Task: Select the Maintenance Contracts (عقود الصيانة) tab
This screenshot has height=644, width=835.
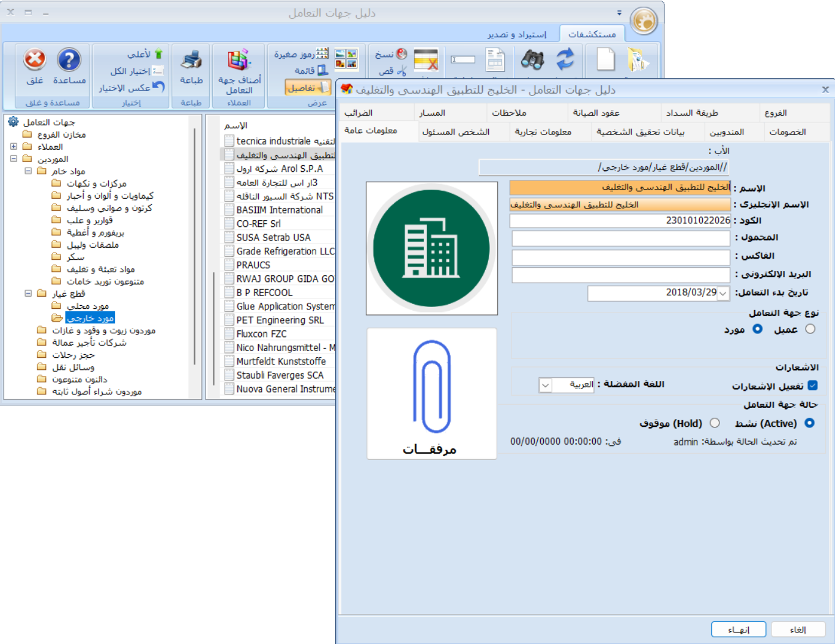Action: tap(596, 113)
